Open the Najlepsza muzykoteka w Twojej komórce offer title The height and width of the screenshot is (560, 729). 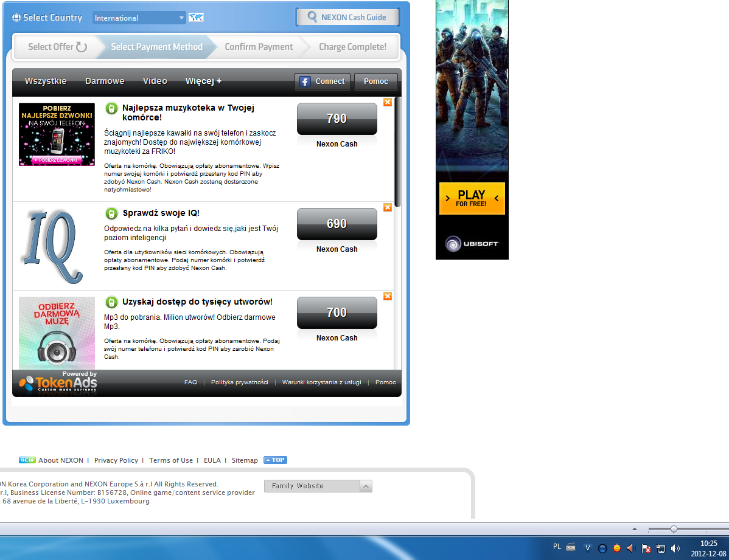[x=188, y=112]
